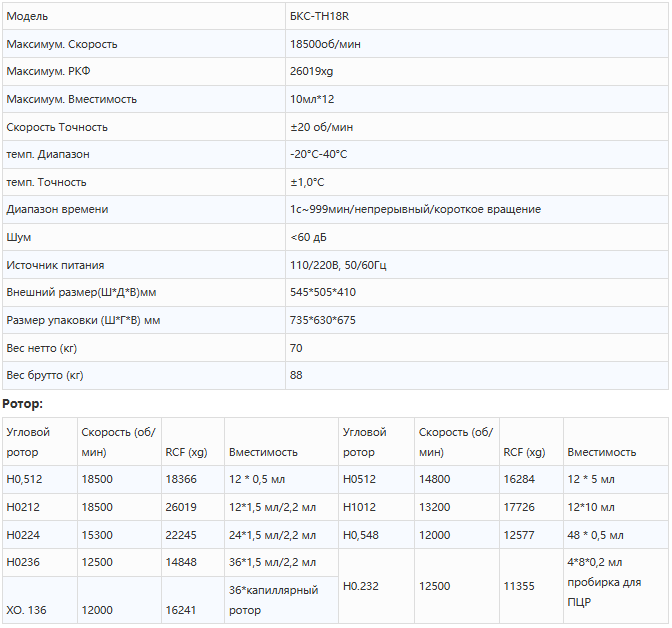Click rotor name H0224

tap(24, 534)
